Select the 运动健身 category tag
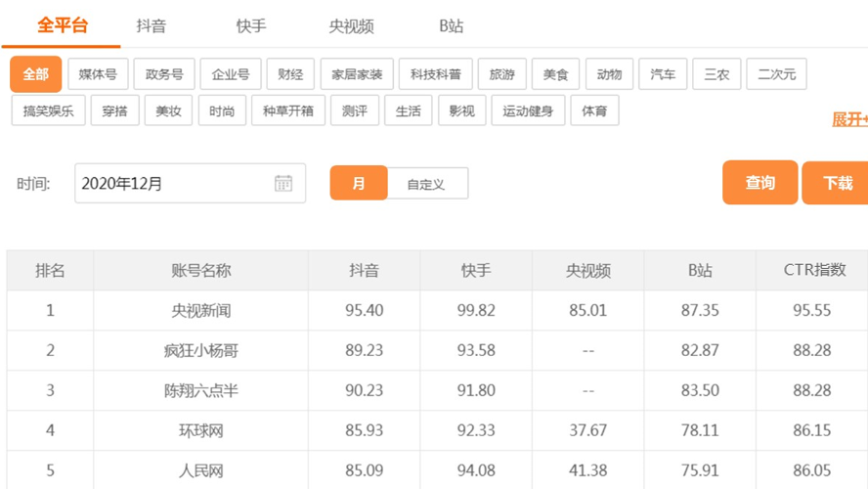 [528, 111]
